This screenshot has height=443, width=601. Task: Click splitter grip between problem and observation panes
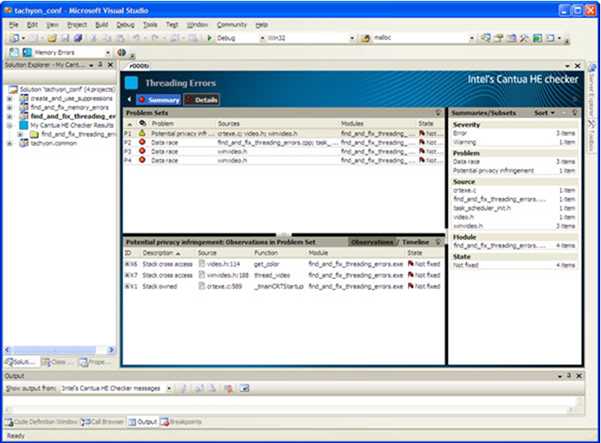[x=284, y=234]
